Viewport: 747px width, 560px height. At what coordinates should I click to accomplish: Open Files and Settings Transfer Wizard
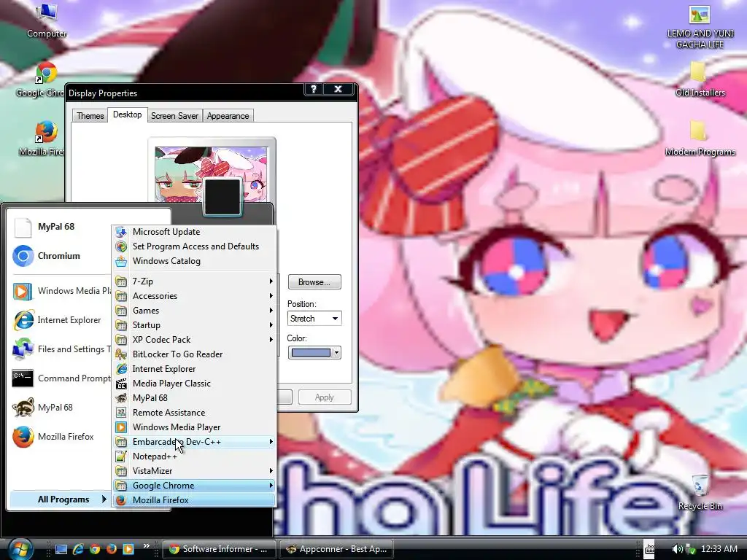point(60,349)
